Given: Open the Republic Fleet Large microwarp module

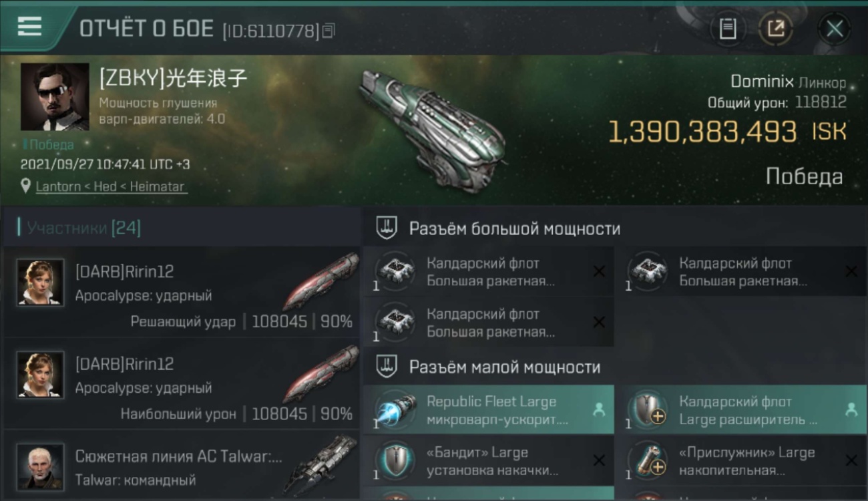Looking at the screenshot, I should [489, 410].
